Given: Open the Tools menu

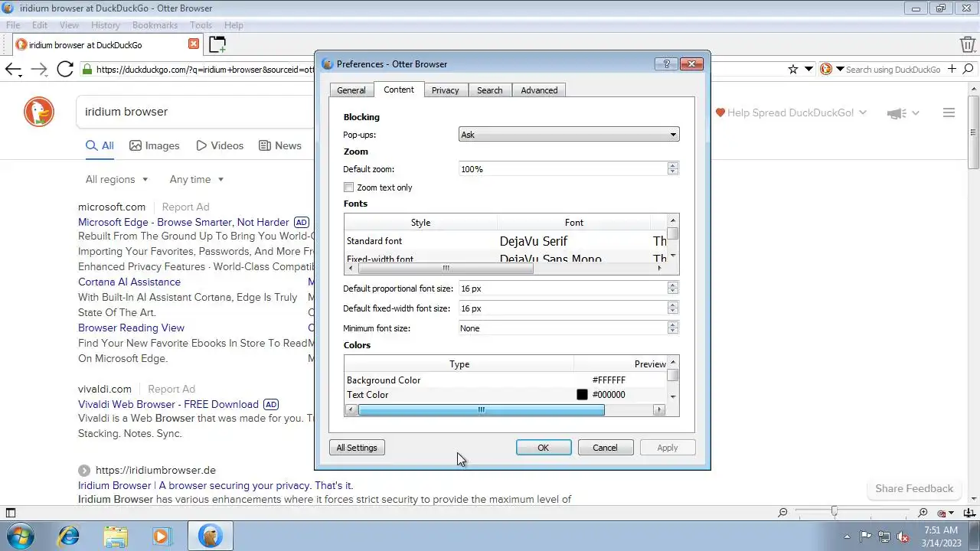Looking at the screenshot, I should [201, 25].
